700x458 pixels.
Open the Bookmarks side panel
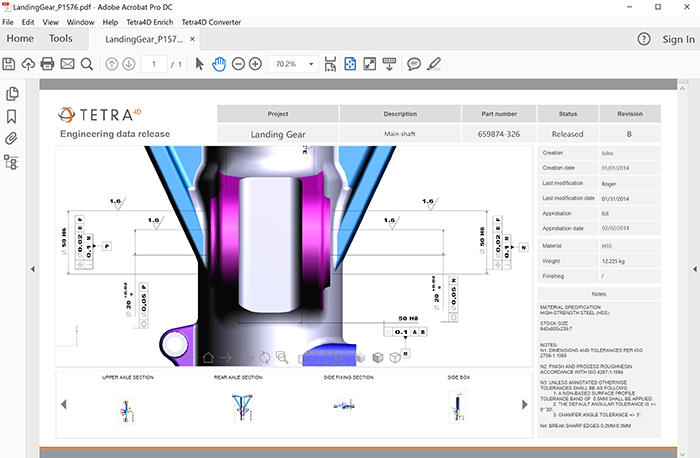(12, 116)
